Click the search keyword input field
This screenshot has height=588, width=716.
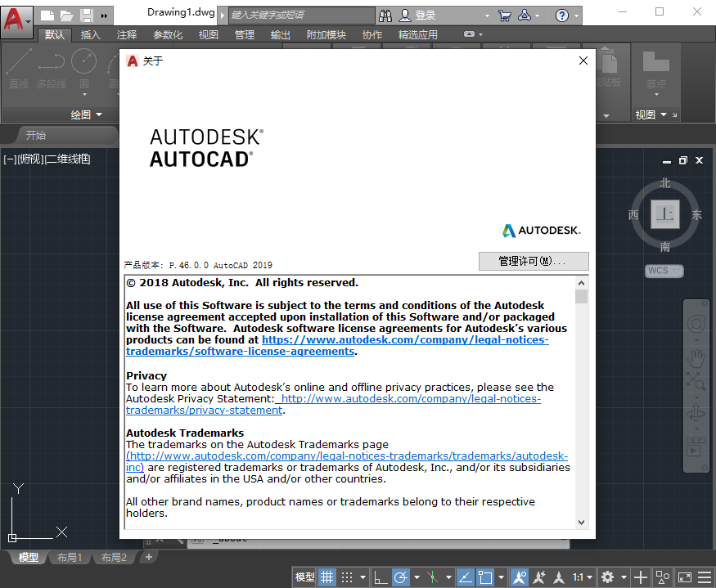coord(300,16)
